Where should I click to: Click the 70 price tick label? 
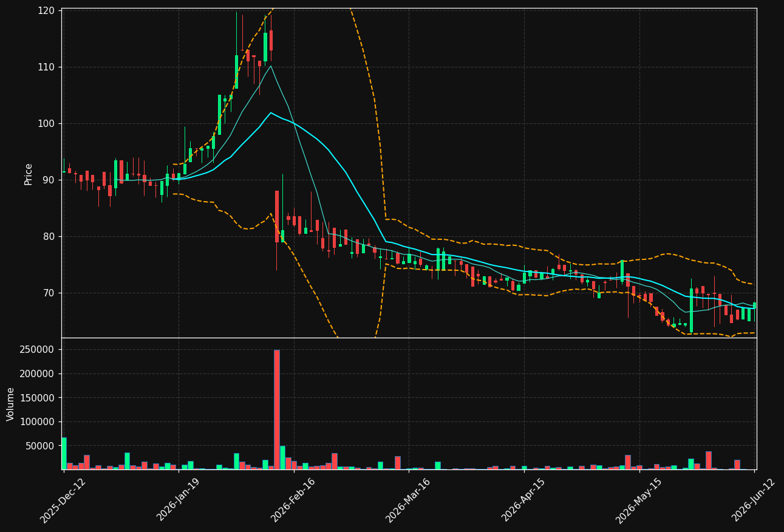pyautogui.click(x=49, y=293)
